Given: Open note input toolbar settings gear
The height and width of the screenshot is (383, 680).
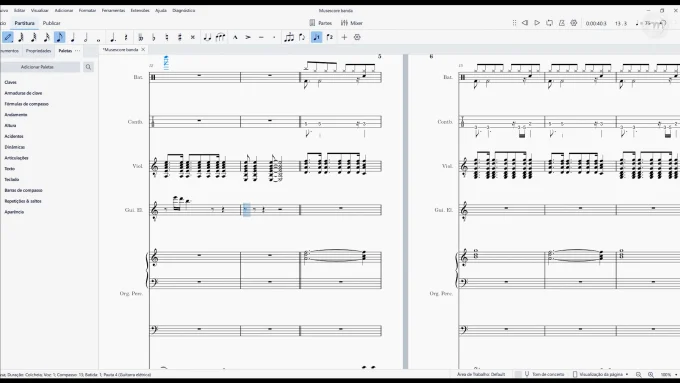Looking at the screenshot, I should (x=357, y=37).
